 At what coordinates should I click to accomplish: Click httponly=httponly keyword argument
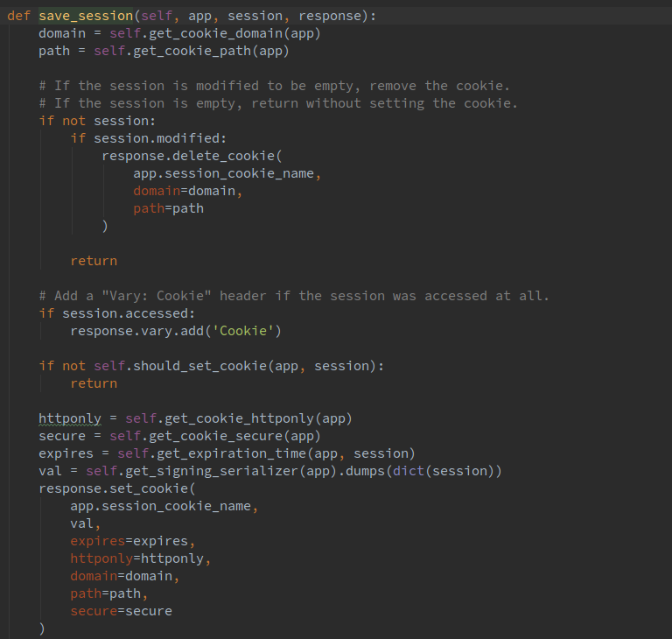[136, 558]
